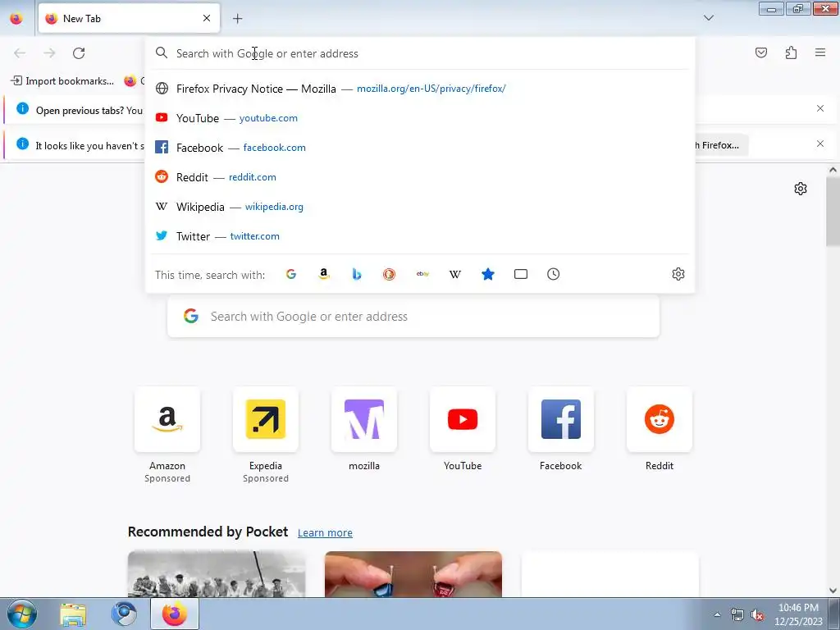The height and width of the screenshot is (630, 840).
Task: Select the Twitter suggestion in dropdown
Action: pyautogui.click(x=420, y=235)
